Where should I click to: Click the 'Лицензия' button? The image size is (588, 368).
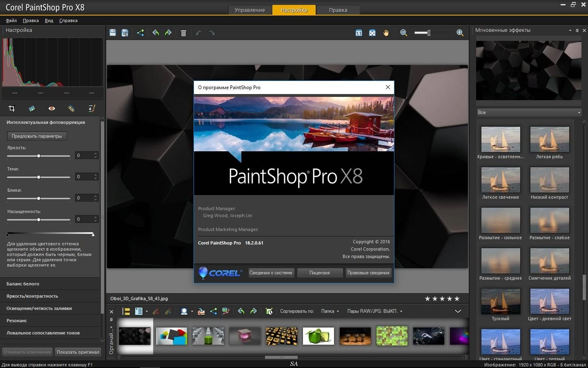point(319,273)
